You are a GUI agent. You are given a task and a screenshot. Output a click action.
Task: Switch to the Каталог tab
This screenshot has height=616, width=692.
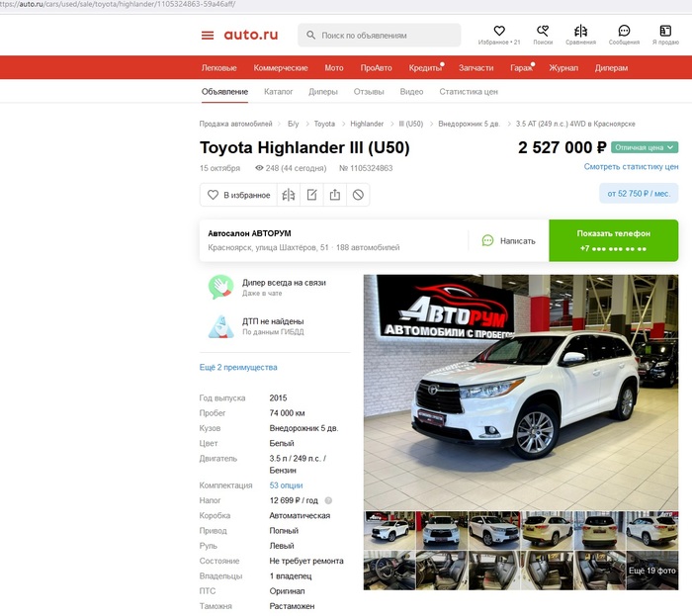pos(279,92)
